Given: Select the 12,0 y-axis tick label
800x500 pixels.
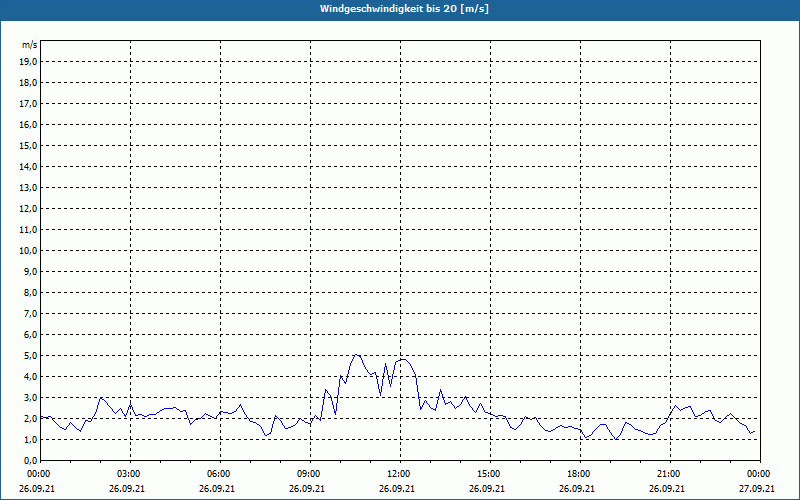Looking at the screenshot, I should [28, 208].
